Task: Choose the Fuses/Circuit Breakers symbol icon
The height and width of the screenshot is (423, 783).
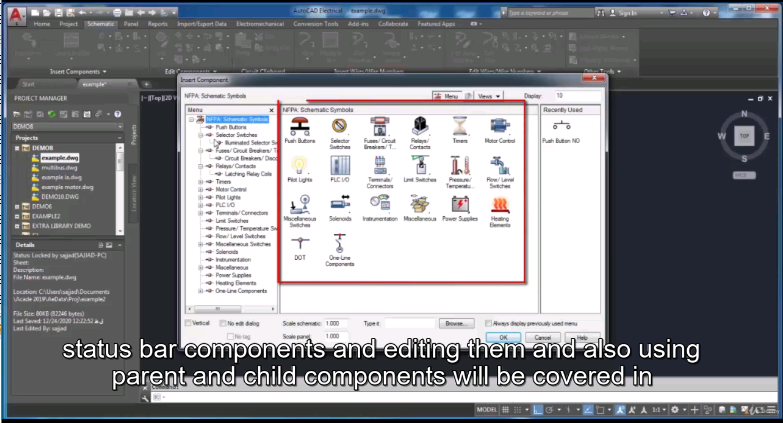Action: coord(380,126)
